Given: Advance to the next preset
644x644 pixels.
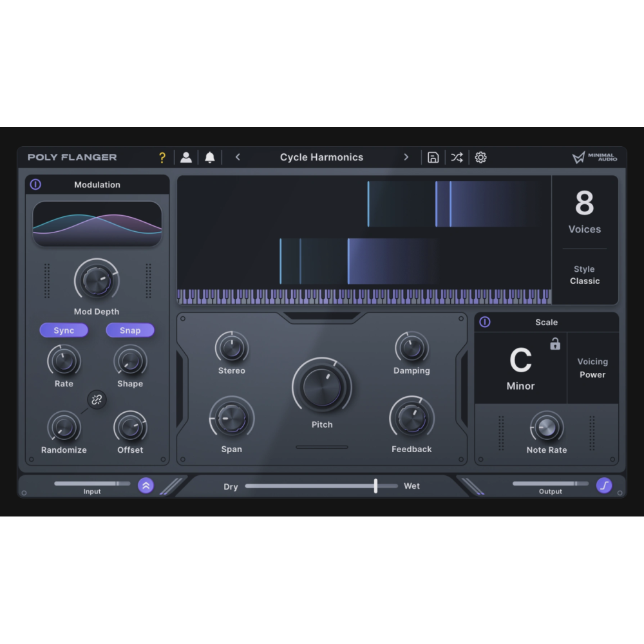Looking at the screenshot, I should (406, 156).
